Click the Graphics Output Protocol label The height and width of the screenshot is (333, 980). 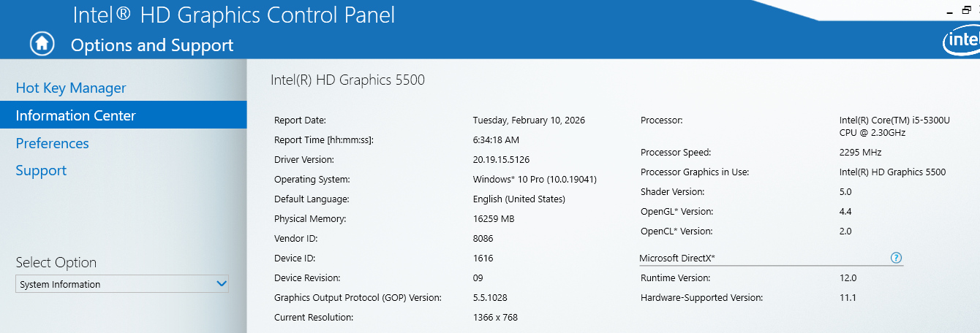tap(358, 298)
